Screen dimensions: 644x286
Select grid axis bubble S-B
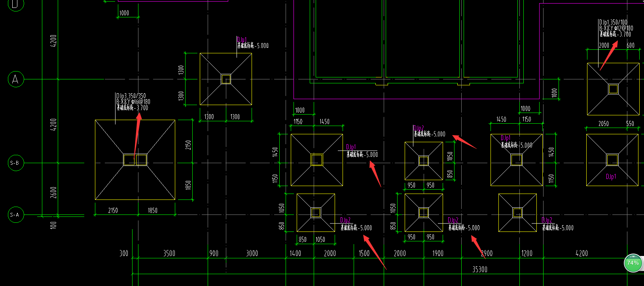[x=16, y=163]
